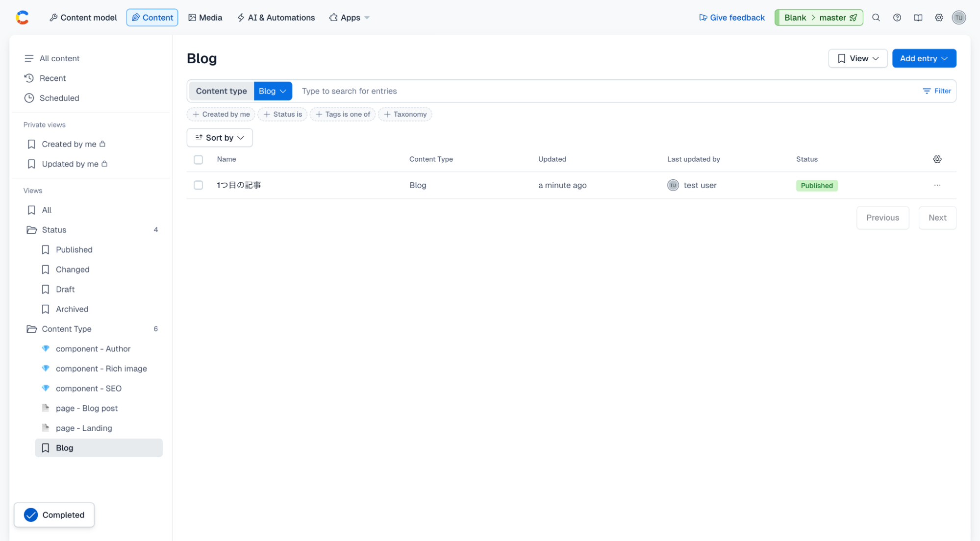Open table column settings gear icon
Screen dimensions: 980x541
click(x=937, y=159)
